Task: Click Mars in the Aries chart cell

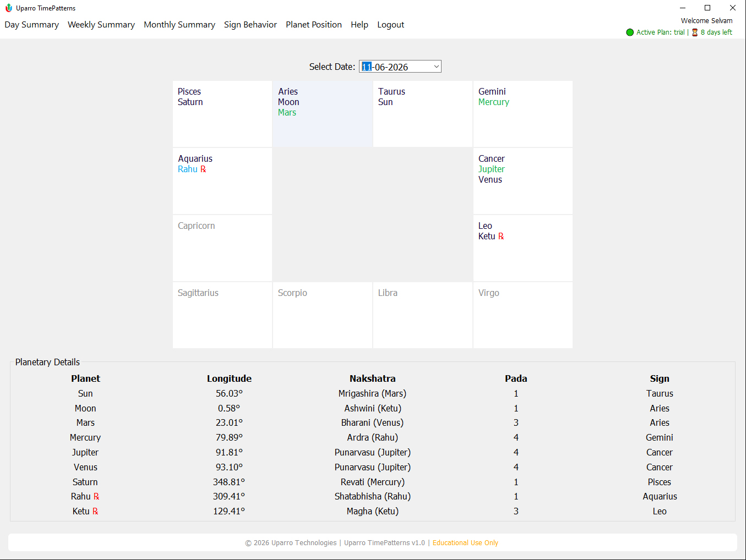Action: point(287,112)
